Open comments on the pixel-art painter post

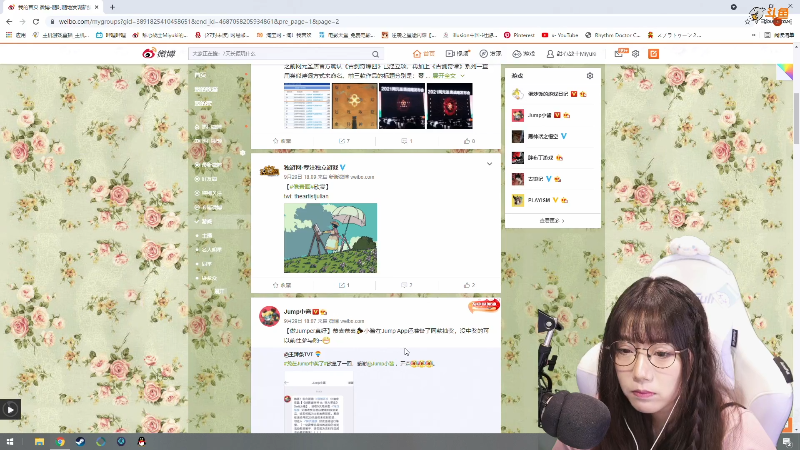point(407,285)
